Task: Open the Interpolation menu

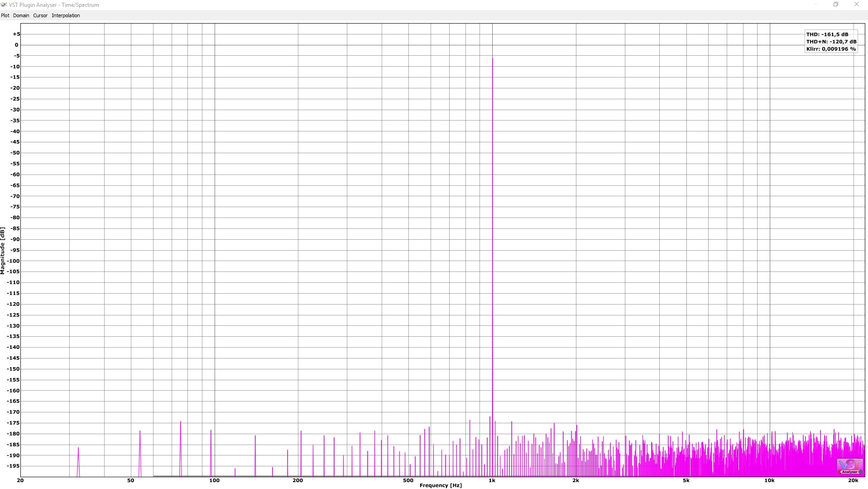Action: coord(66,15)
